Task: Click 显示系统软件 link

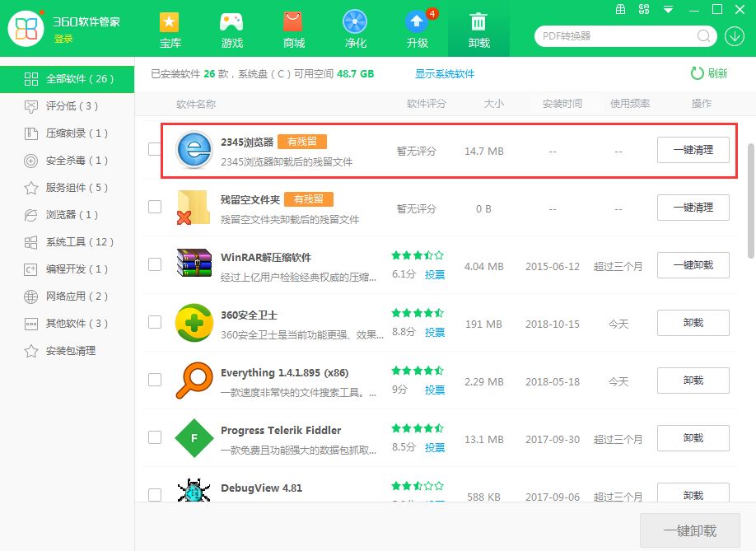Action: (445, 74)
